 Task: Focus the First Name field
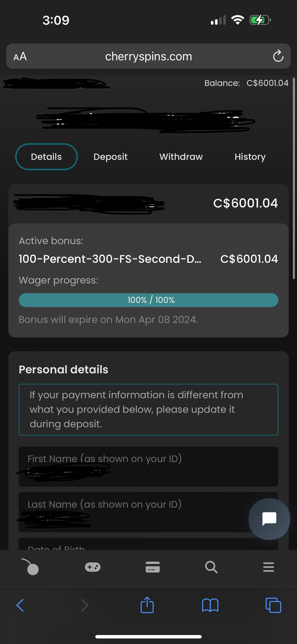point(148,466)
